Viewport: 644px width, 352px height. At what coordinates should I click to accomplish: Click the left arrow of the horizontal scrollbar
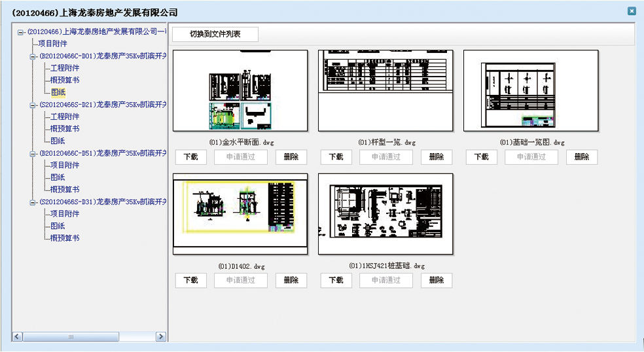point(18,336)
